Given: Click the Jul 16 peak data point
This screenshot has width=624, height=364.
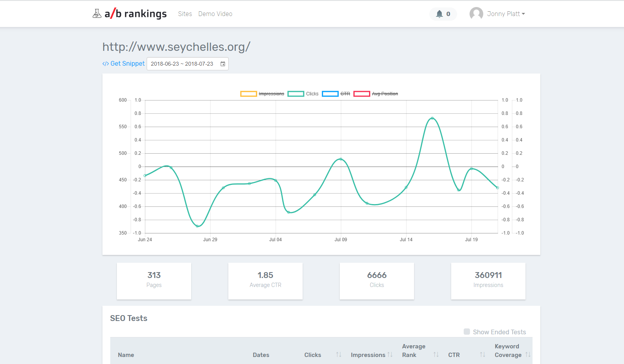Looking at the screenshot, I should click(432, 118).
